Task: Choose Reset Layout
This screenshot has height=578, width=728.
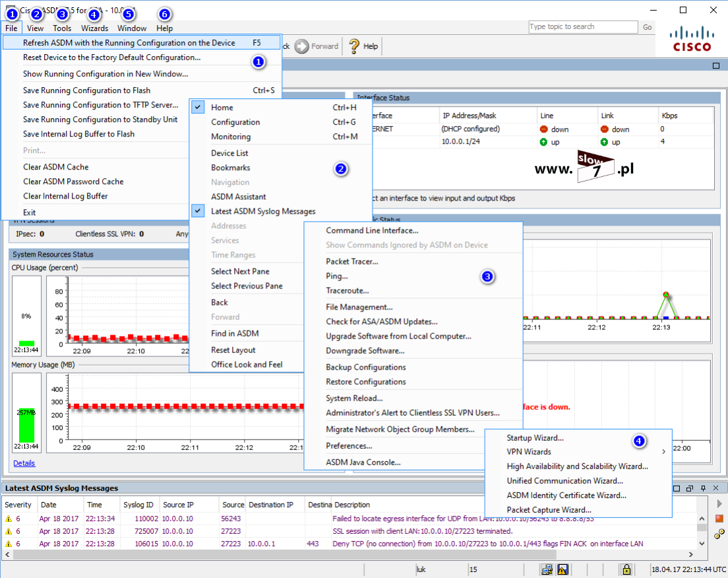Action: [247, 350]
